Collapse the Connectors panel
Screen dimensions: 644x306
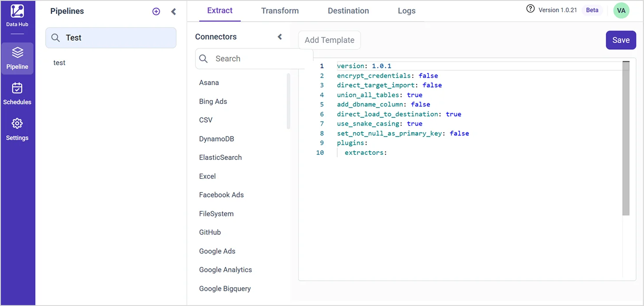280,37
